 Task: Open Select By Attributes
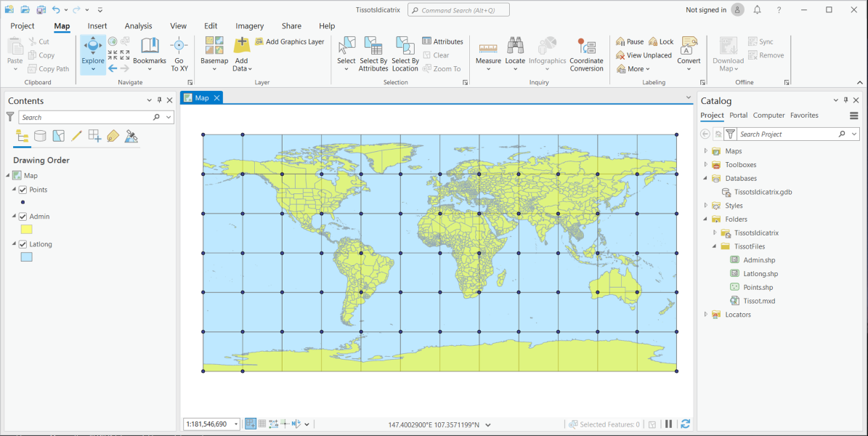(x=373, y=54)
